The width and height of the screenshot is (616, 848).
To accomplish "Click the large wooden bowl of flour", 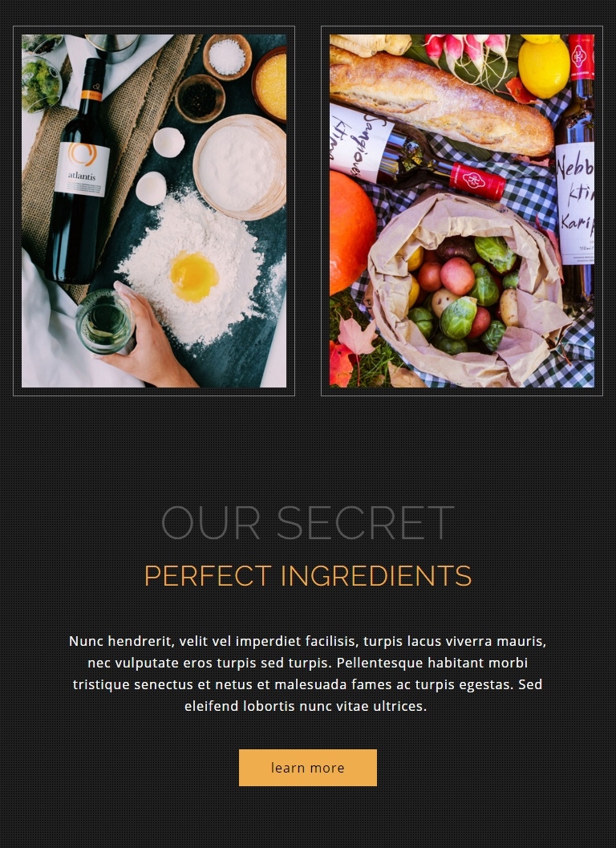I will (x=240, y=167).
